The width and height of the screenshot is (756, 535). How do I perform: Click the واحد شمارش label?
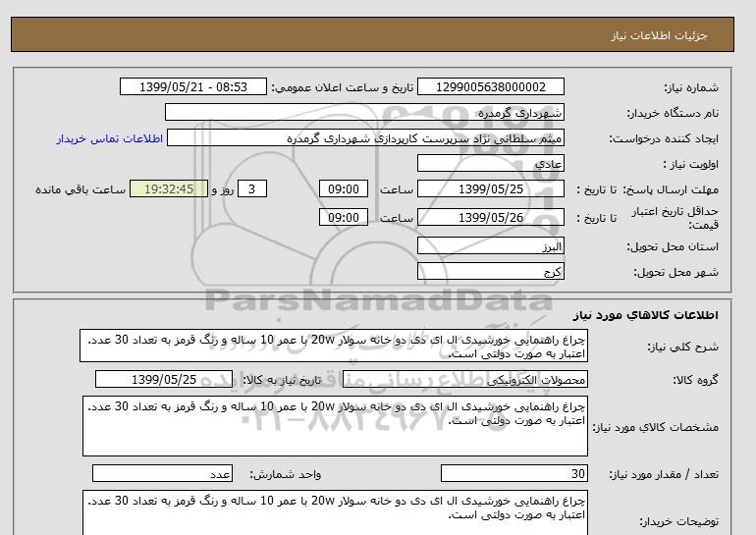[x=286, y=474]
